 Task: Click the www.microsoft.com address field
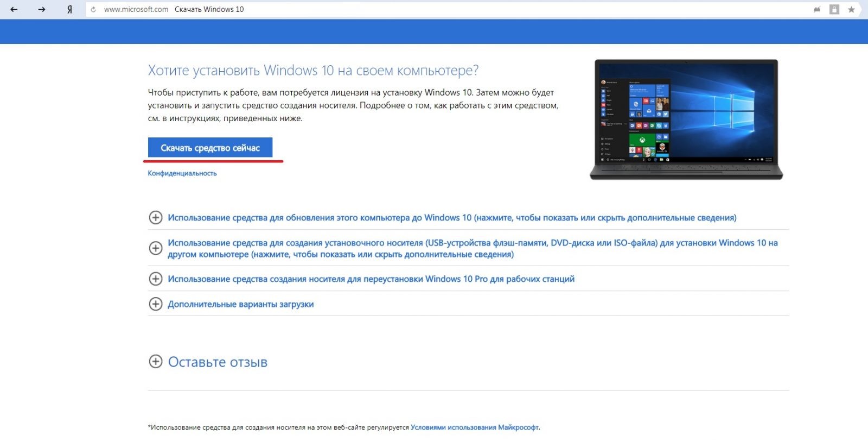136,9
